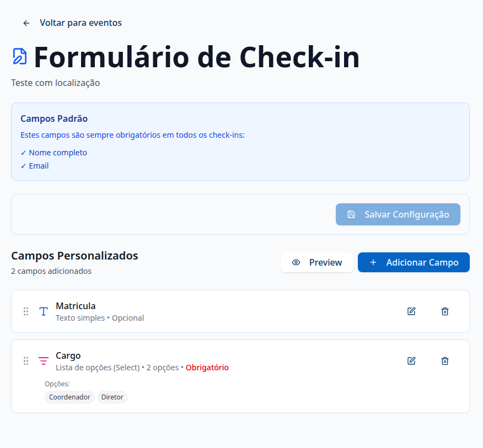Click the trash icon to delete Matricula
The height and width of the screenshot is (448, 483).
pyautogui.click(x=444, y=311)
